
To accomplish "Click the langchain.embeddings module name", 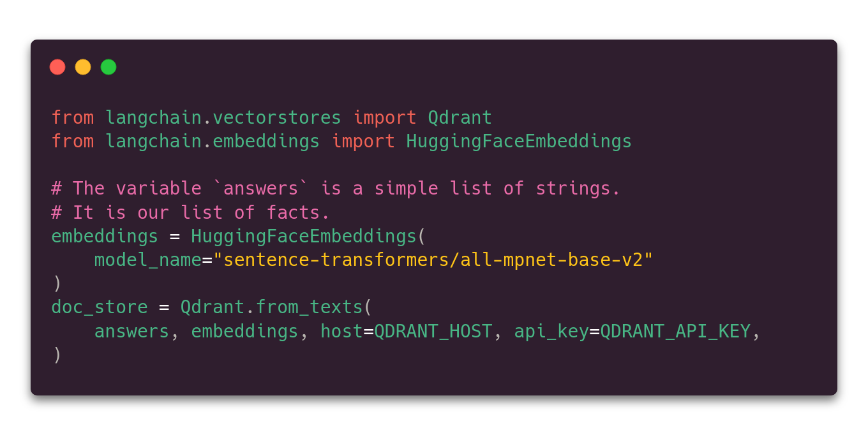I will [x=212, y=142].
